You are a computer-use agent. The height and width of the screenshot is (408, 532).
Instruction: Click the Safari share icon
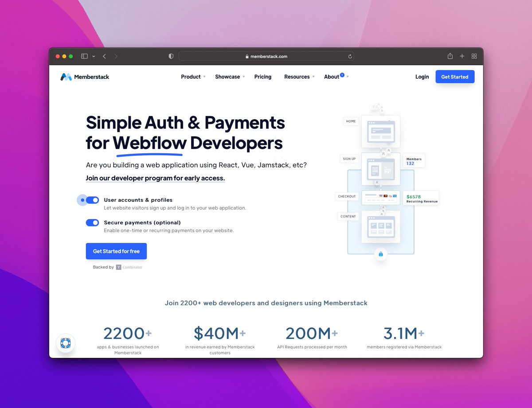(x=450, y=56)
